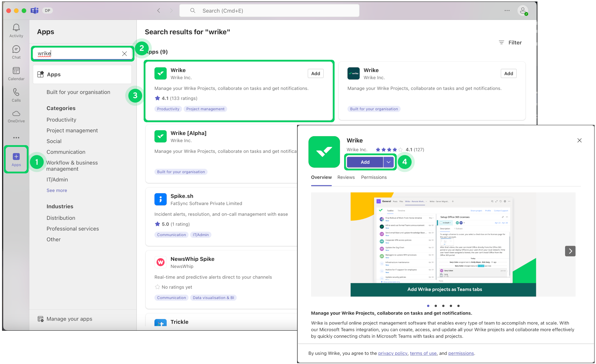Open the title bar ellipsis settings menu
Screen dimensions: 596x364
[x=507, y=11]
